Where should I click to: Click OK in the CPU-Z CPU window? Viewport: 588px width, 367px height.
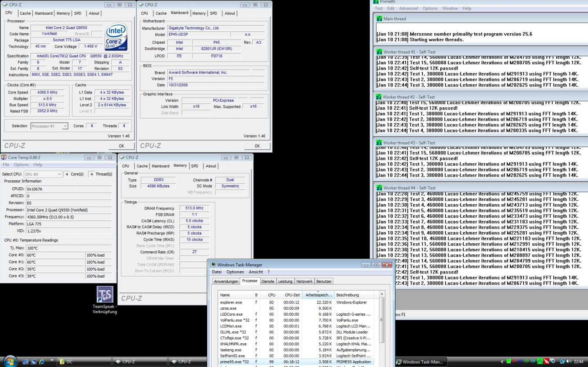121,146
